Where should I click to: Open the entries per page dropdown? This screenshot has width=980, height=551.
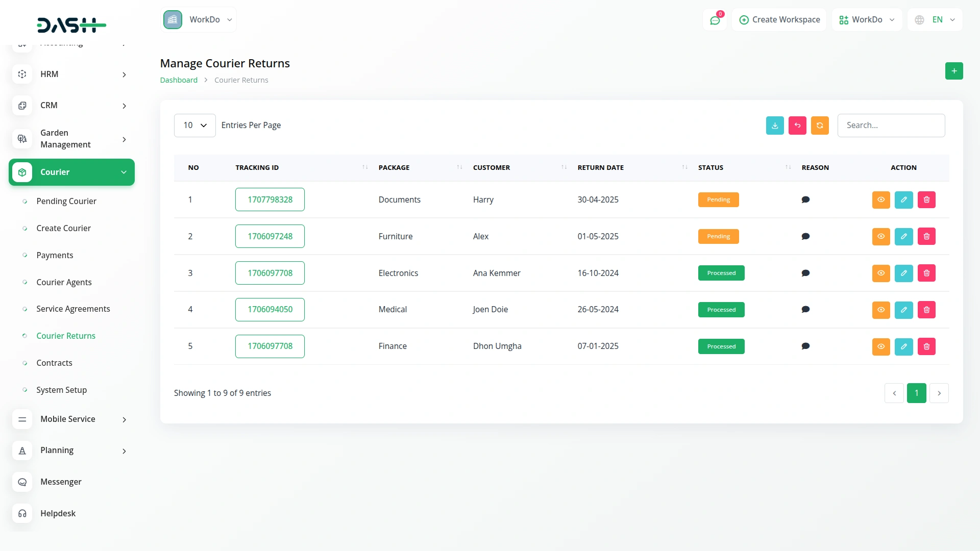point(194,126)
